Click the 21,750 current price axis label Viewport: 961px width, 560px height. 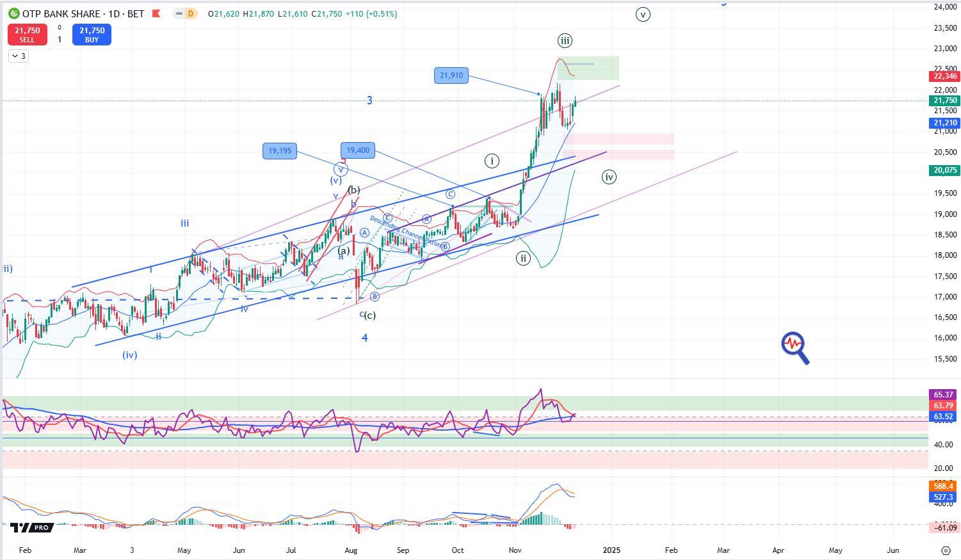click(x=944, y=100)
